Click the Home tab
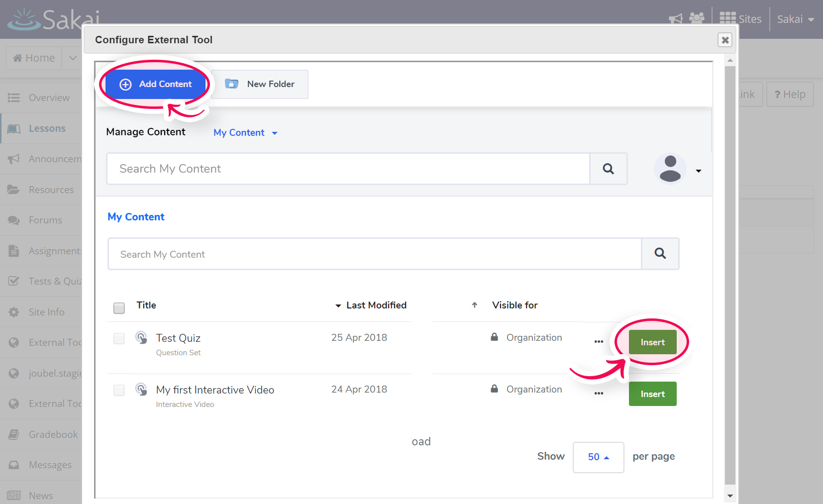823x504 pixels. 34,58
